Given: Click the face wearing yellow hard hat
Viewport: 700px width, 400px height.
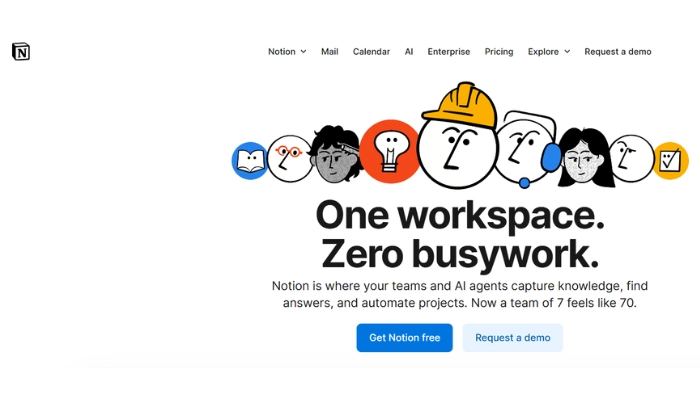Looking at the screenshot, I should point(458,136).
